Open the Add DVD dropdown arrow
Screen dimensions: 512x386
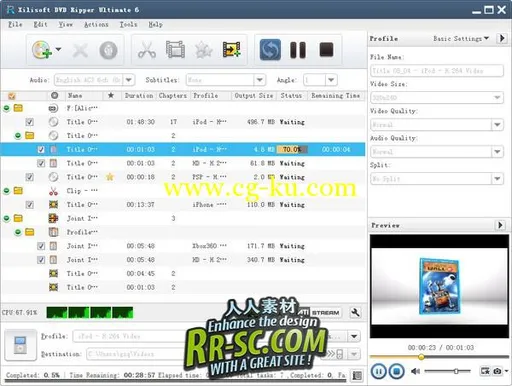(58, 49)
